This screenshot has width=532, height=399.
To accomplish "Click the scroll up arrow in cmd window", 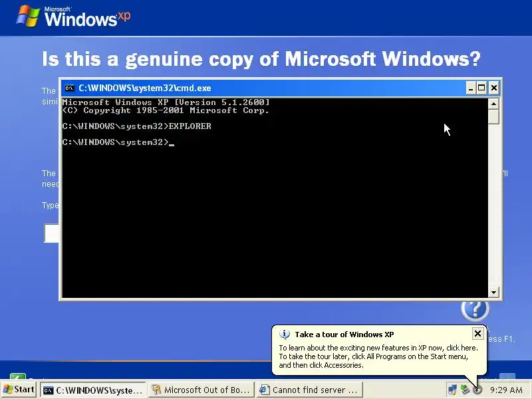I will (493, 104).
